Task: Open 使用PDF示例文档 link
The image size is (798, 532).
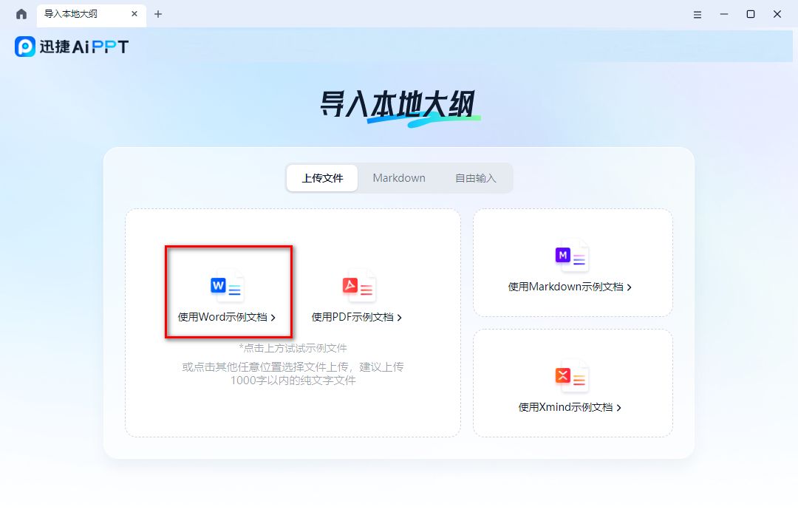Action: click(357, 317)
